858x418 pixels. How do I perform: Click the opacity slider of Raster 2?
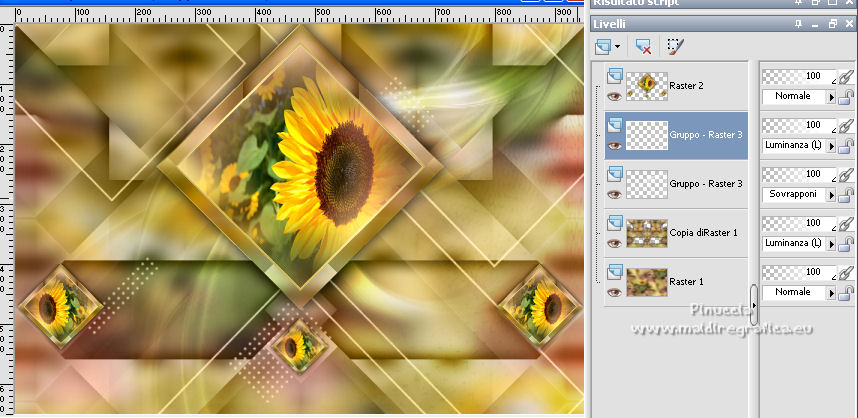click(799, 76)
